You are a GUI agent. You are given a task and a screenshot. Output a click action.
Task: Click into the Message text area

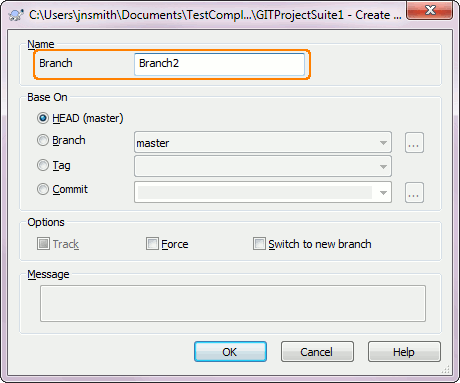(233, 303)
